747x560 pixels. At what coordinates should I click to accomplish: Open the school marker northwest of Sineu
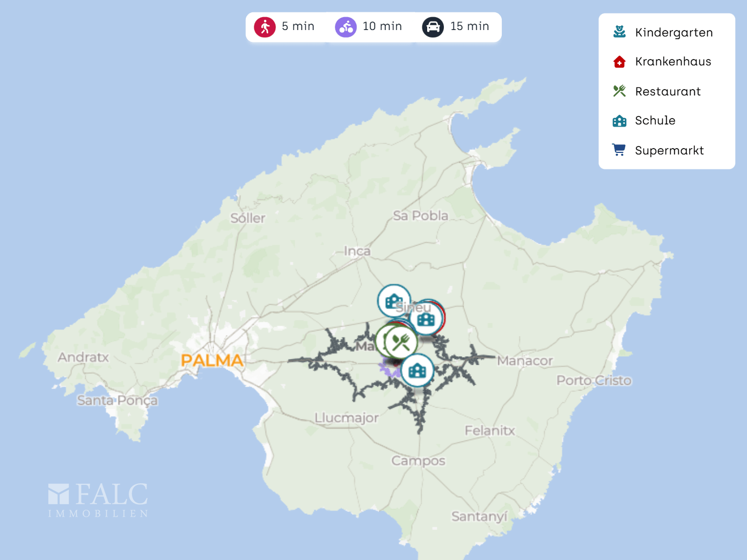point(394,300)
